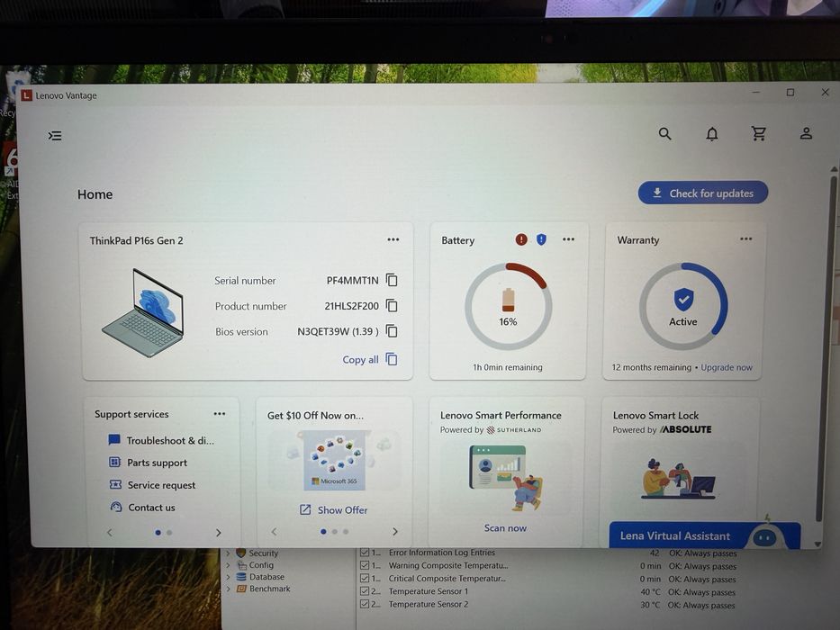The image size is (840, 630).
Task: Open the shopping cart icon
Action: point(759,133)
